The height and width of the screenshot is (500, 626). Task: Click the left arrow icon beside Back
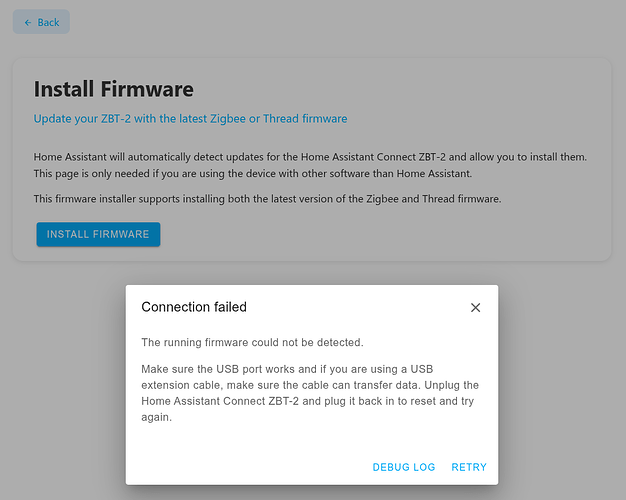tap(27, 22)
